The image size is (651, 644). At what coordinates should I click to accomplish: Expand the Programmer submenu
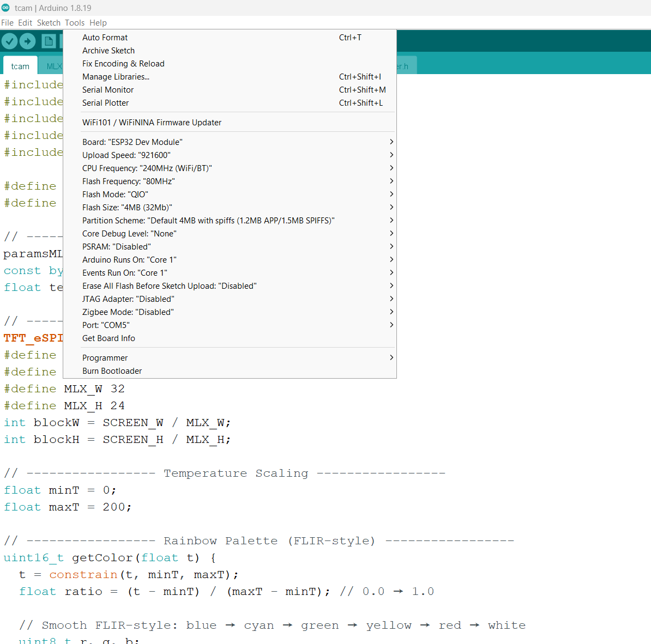pos(230,357)
